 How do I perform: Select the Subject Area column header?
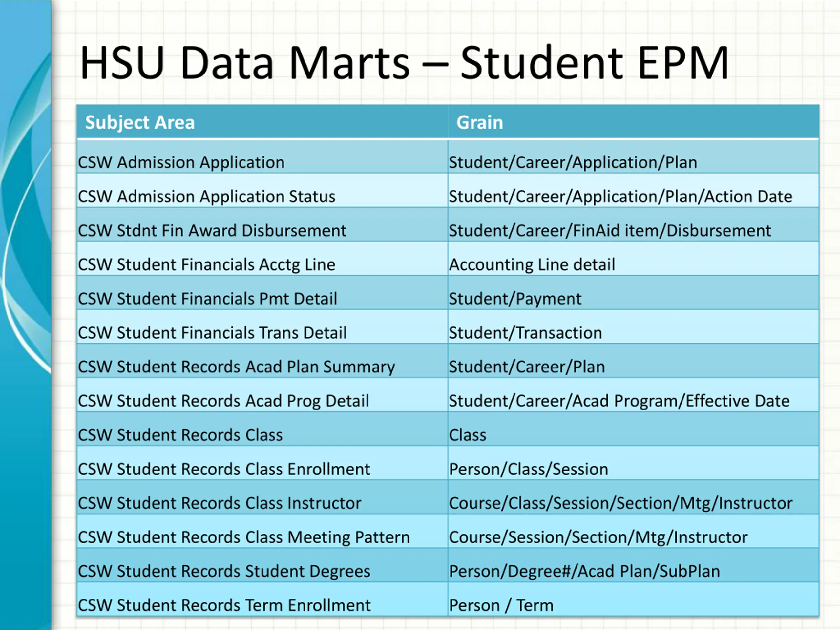(x=140, y=122)
